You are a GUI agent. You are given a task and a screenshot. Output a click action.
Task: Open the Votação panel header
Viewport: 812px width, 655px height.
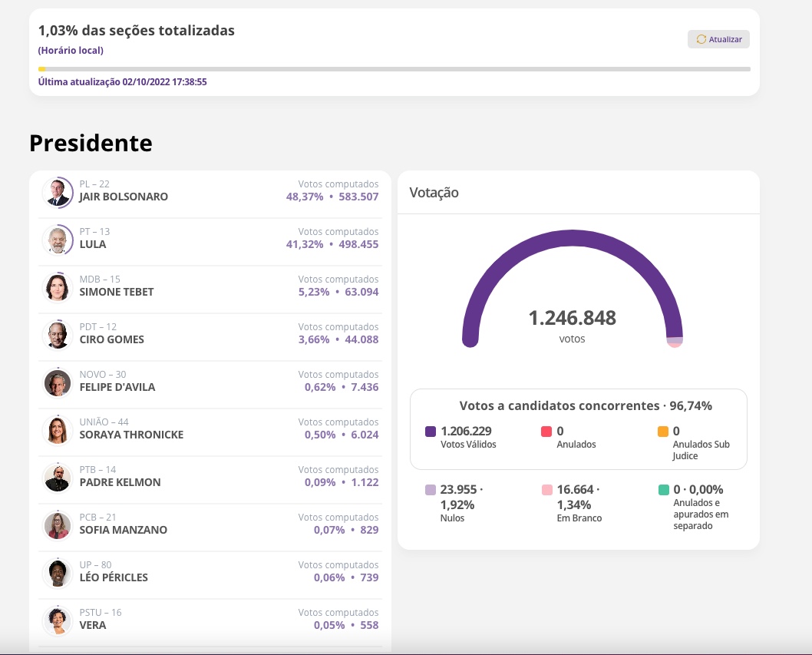433,192
